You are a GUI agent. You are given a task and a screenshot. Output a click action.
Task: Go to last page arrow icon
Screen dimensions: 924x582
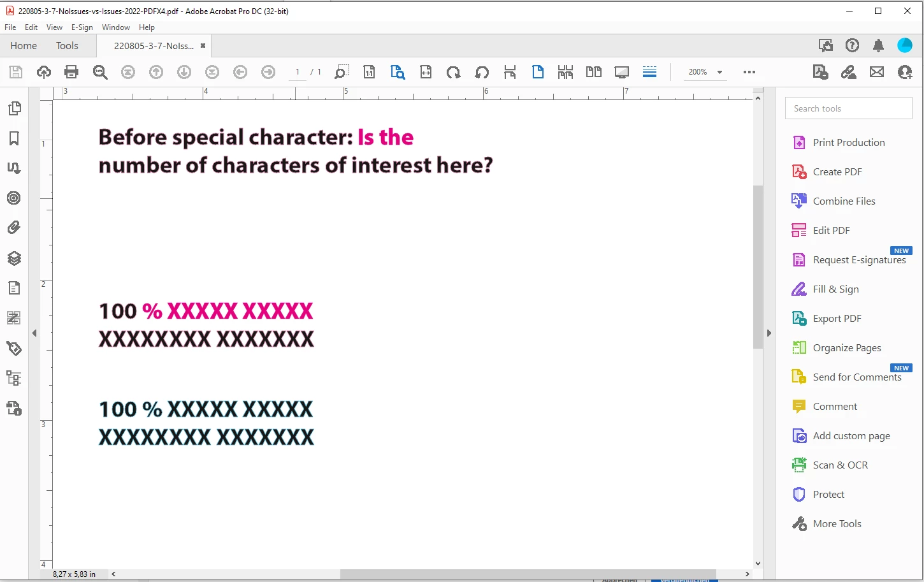(x=212, y=72)
